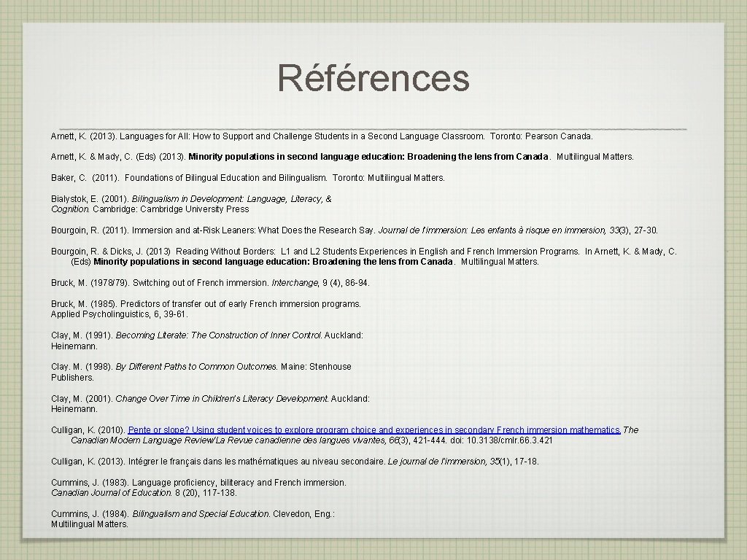
Task: Select the Bruck, M. (1978/79) reference
Action: pyautogui.click(x=211, y=283)
